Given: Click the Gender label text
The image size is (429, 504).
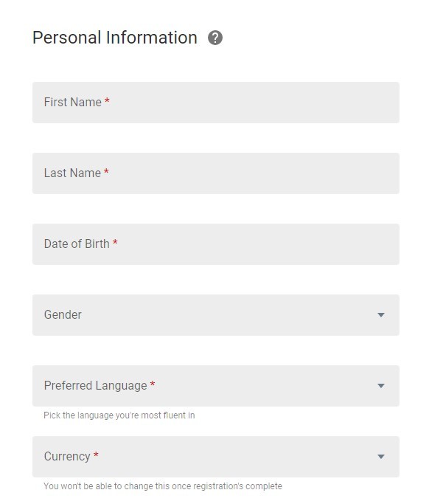Looking at the screenshot, I should [x=63, y=314].
